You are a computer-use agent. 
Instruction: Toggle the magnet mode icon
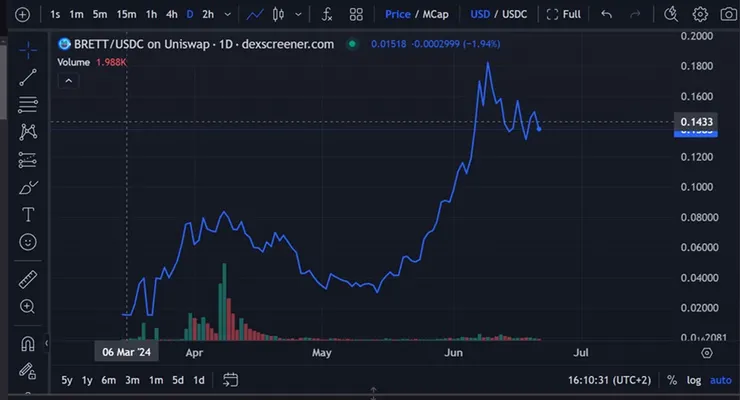coord(28,343)
